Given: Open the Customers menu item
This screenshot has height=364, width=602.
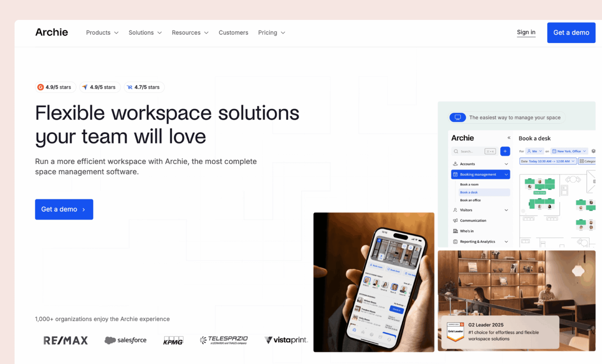Looking at the screenshot, I should [233, 32].
